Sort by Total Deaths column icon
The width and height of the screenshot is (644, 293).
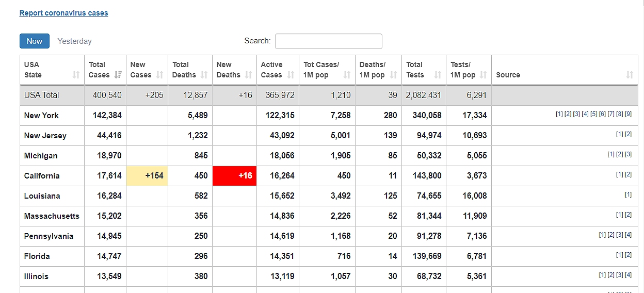(204, 75)
